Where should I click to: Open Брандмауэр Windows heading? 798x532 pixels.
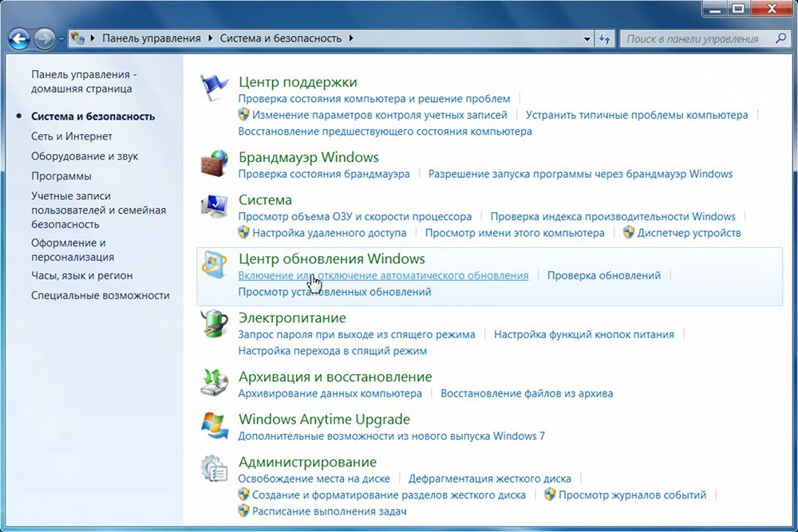coord(309,157)
